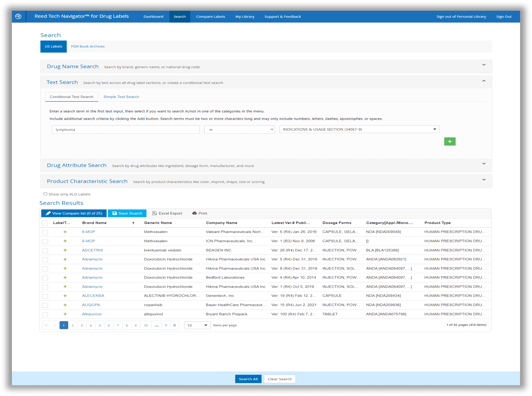Go to previous results page arrow
The height and width of the screenshot is (396, 532).
pos(55,325)
